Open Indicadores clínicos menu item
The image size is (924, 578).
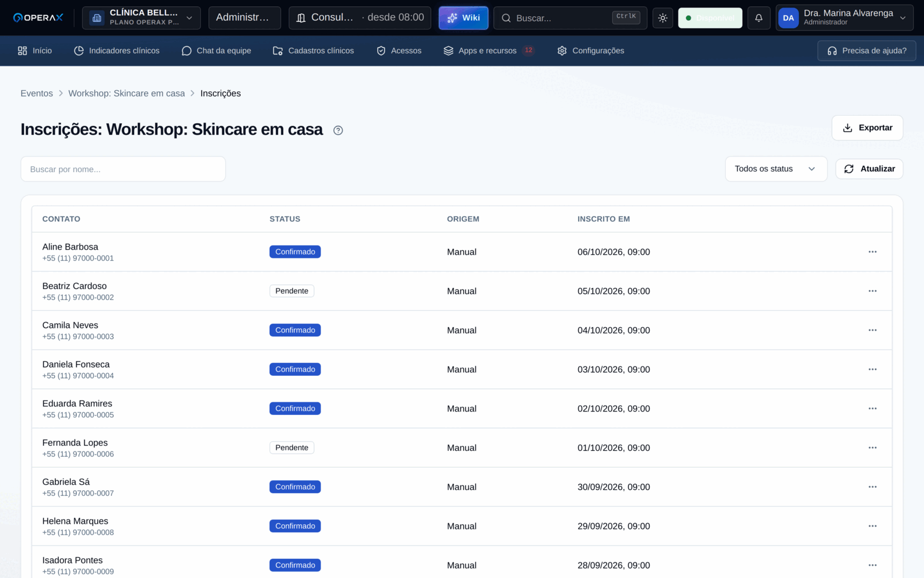click(x=117, y=51)
